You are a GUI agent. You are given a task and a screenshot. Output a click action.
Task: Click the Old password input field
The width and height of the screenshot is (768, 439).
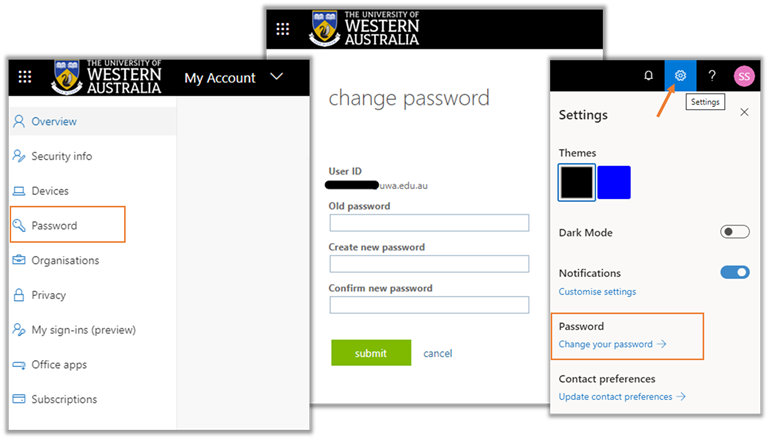coord(428,224)
